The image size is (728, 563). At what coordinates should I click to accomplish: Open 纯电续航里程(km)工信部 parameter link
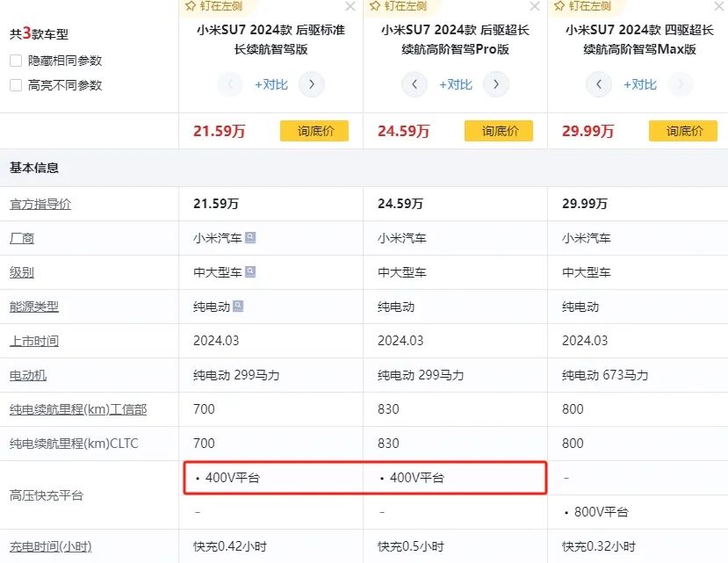coord(78,409)
